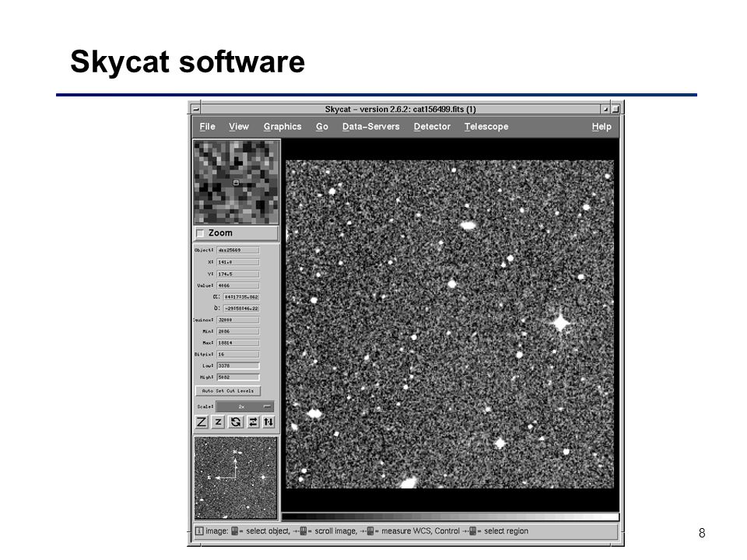
Task: Click the large Z zoom-in icon
Action: (x=202, y=422)
